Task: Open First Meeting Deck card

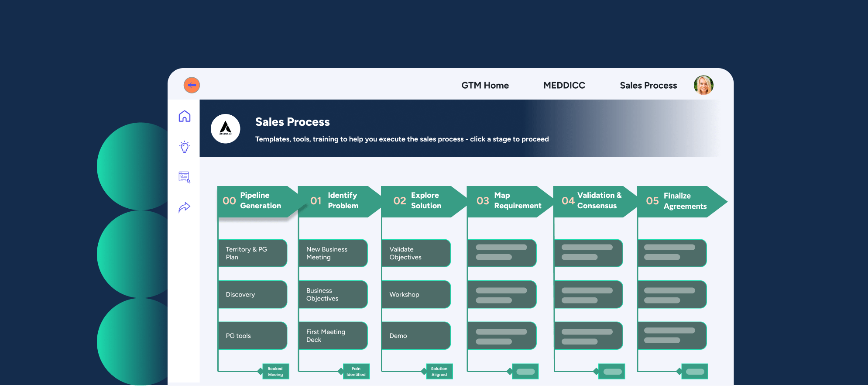Action: click(x=333, y=336)
